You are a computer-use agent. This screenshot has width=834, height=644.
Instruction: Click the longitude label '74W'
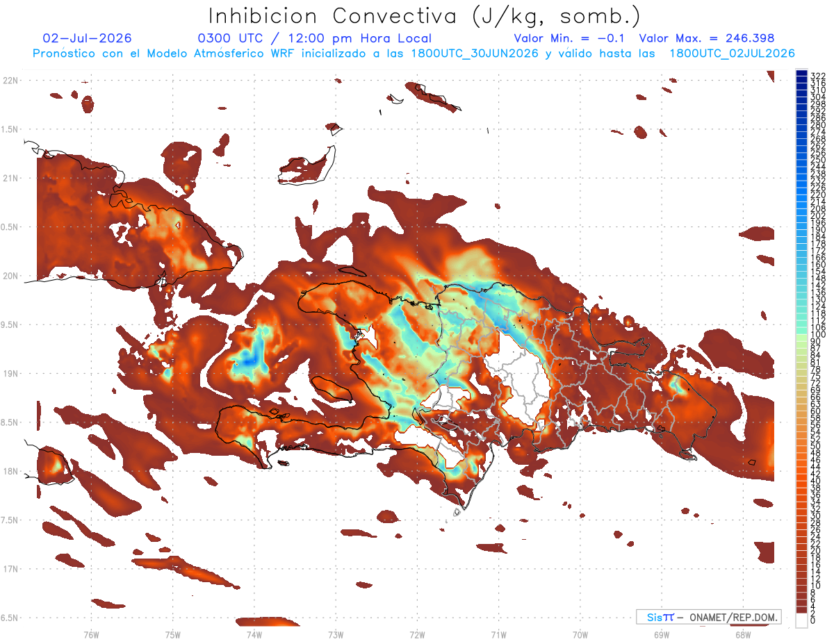click(254, 634)
